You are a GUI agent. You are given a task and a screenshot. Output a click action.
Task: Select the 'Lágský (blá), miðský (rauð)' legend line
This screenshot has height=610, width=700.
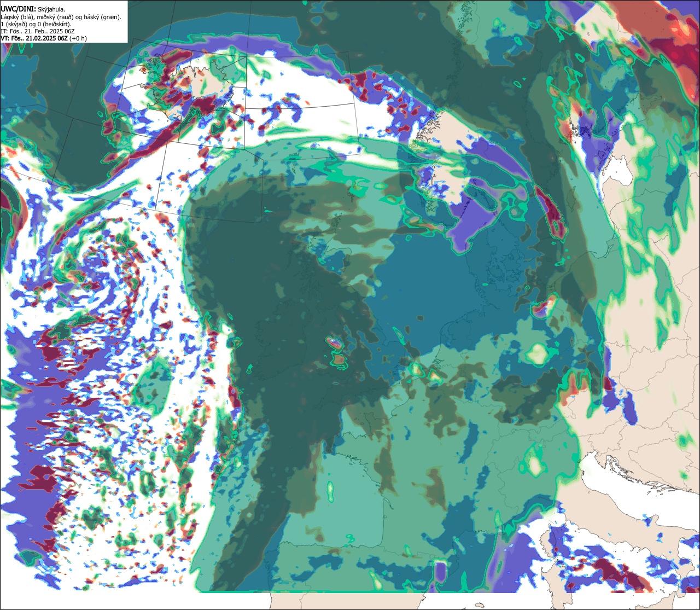tap(61, 17)
